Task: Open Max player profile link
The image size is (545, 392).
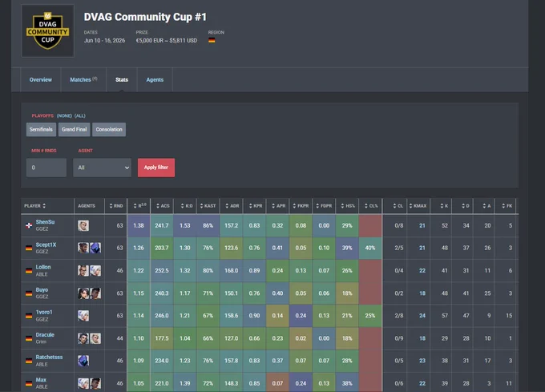Action: click(41, 380)
